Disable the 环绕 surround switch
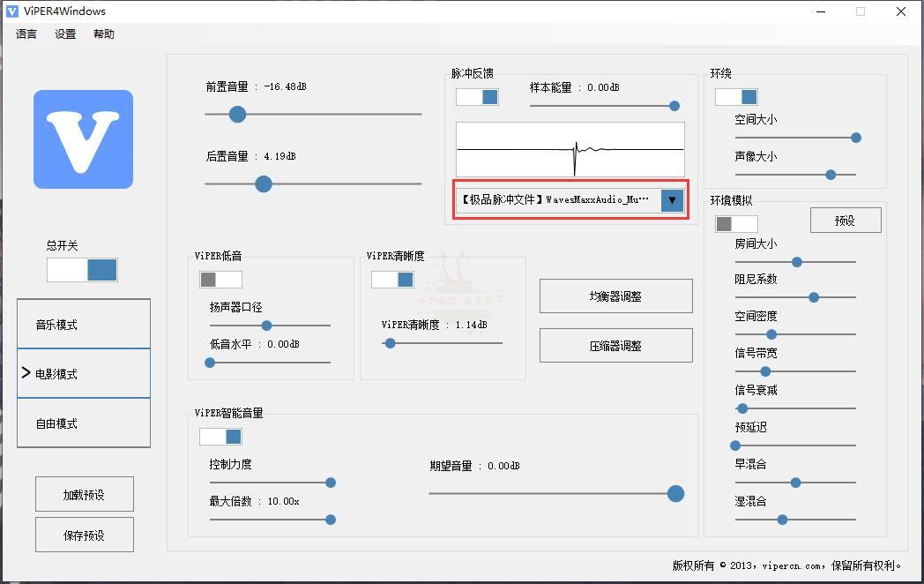924x584 pixels. click(738, 96)
